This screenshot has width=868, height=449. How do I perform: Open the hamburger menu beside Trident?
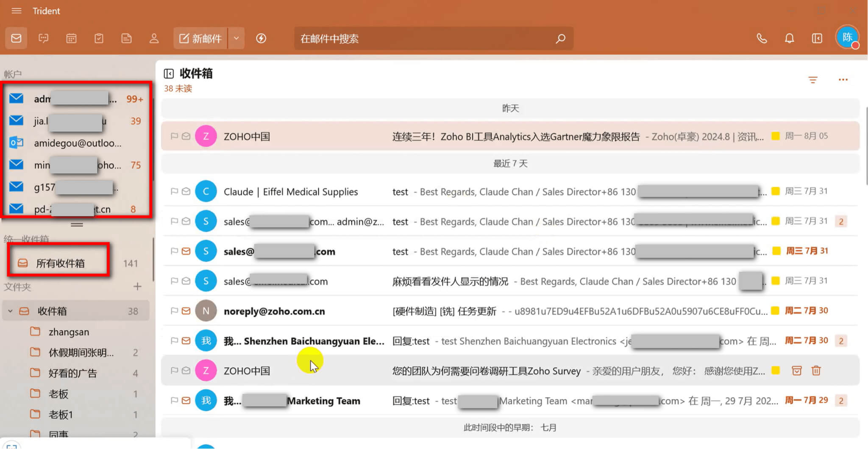click(x=17, y=11)
